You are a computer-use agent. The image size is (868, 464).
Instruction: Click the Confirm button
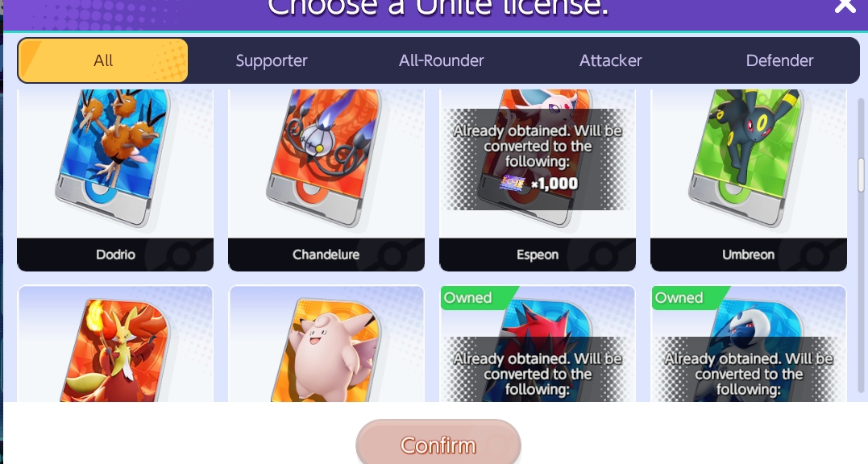(x=438, y=444)
